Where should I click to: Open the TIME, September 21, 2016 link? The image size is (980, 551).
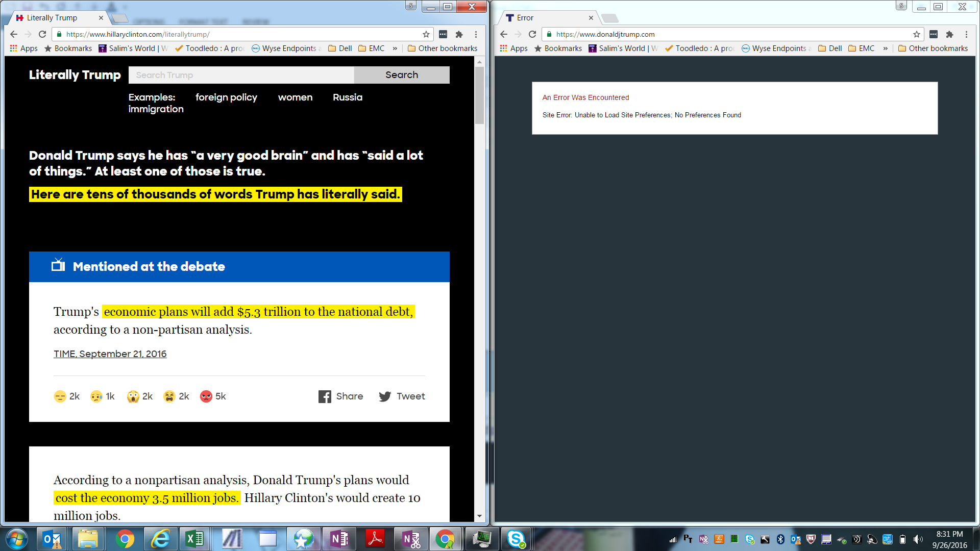110,354
